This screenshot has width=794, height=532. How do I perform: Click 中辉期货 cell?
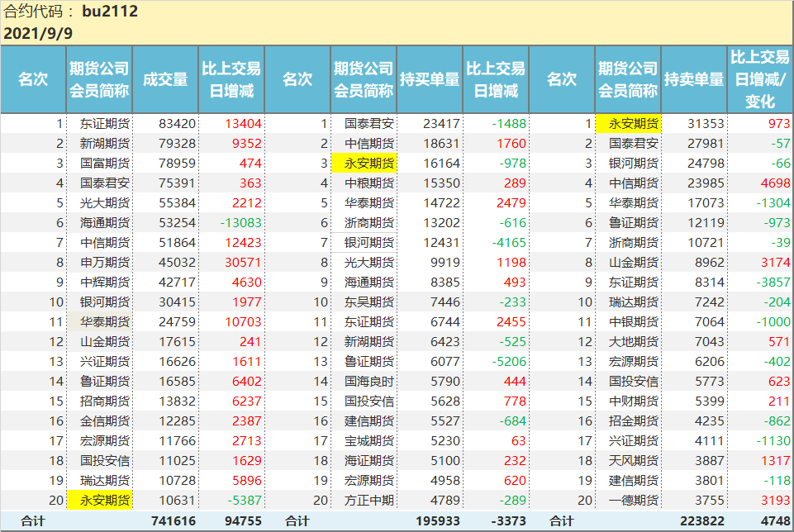[104, 283]
